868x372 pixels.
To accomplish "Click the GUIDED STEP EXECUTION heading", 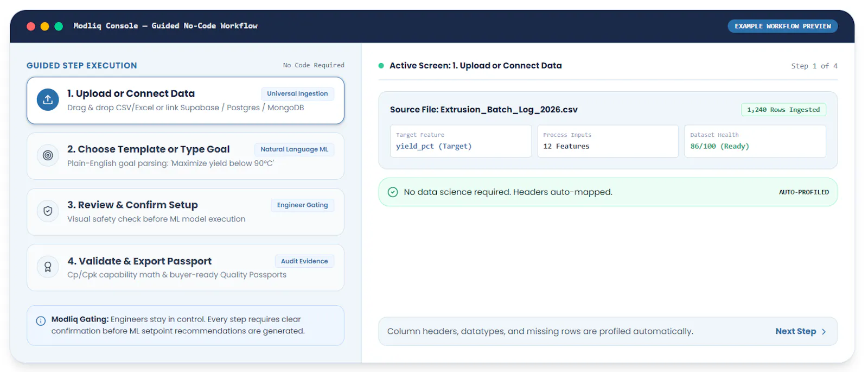I will 82,66.
